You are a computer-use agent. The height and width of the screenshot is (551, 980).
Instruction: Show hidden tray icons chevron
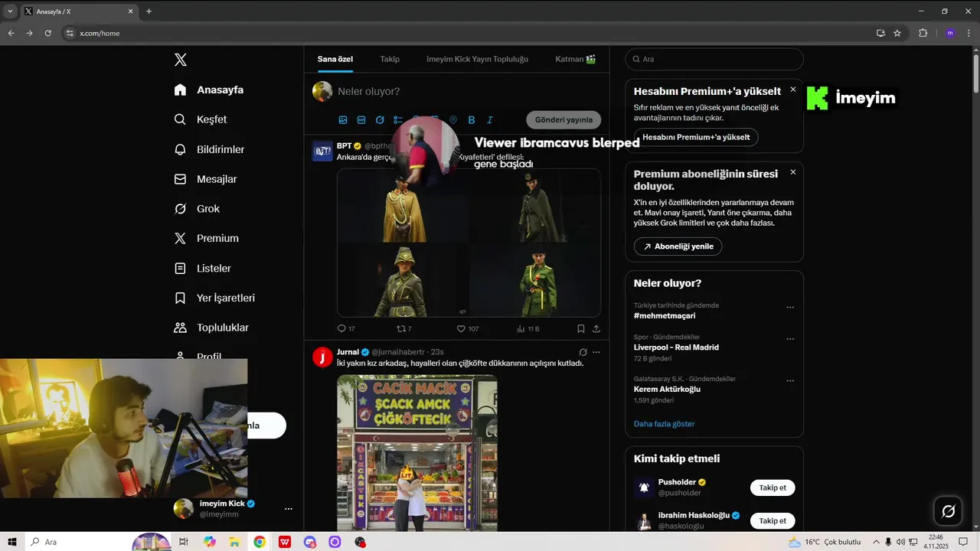pos(877,542)
